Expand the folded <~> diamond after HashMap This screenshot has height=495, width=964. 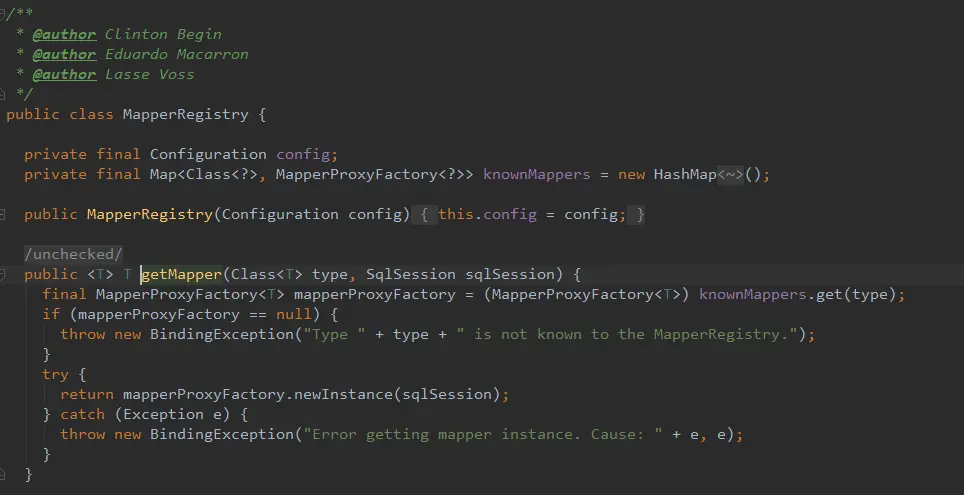(x=730, y=175)
